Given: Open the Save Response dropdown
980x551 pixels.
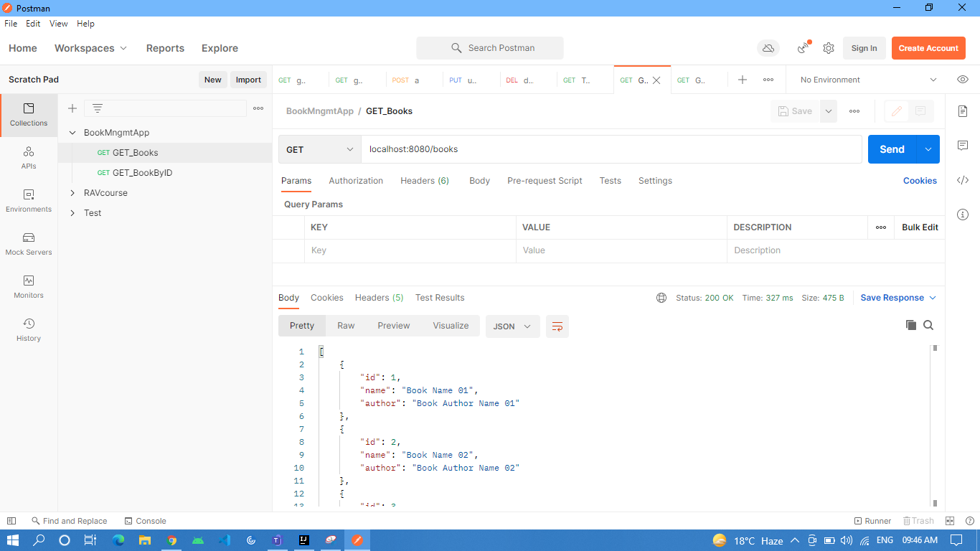Looking at the screenshot, I should coord(897,298).
